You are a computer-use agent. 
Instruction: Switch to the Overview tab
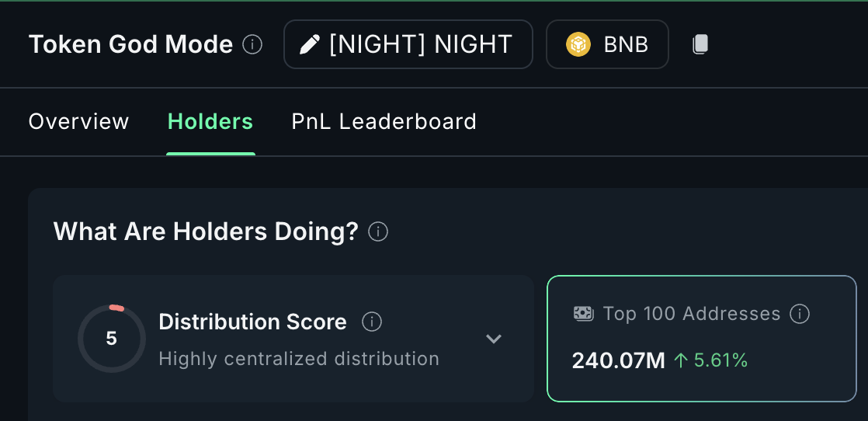tap(78, 122)
